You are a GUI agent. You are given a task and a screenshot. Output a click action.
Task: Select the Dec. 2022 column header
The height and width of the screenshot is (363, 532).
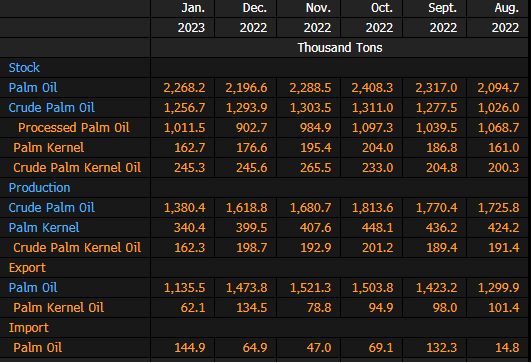[x=253, y=18]
